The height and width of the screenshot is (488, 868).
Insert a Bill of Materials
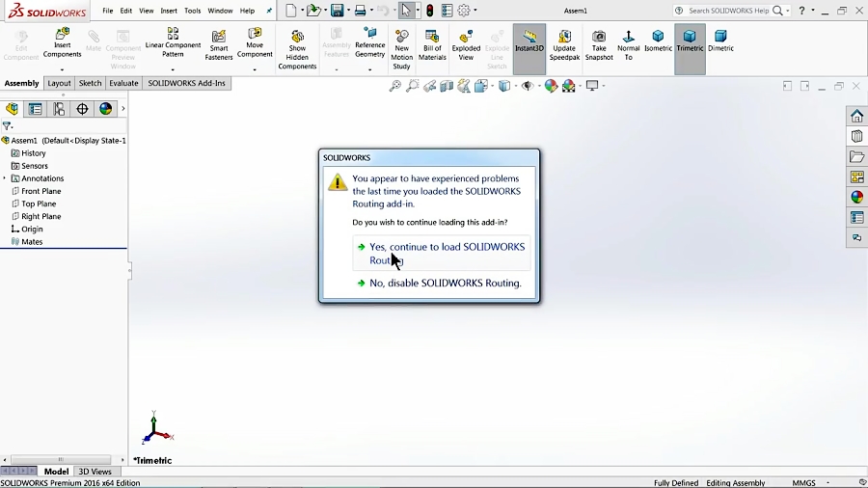(432, 44)
